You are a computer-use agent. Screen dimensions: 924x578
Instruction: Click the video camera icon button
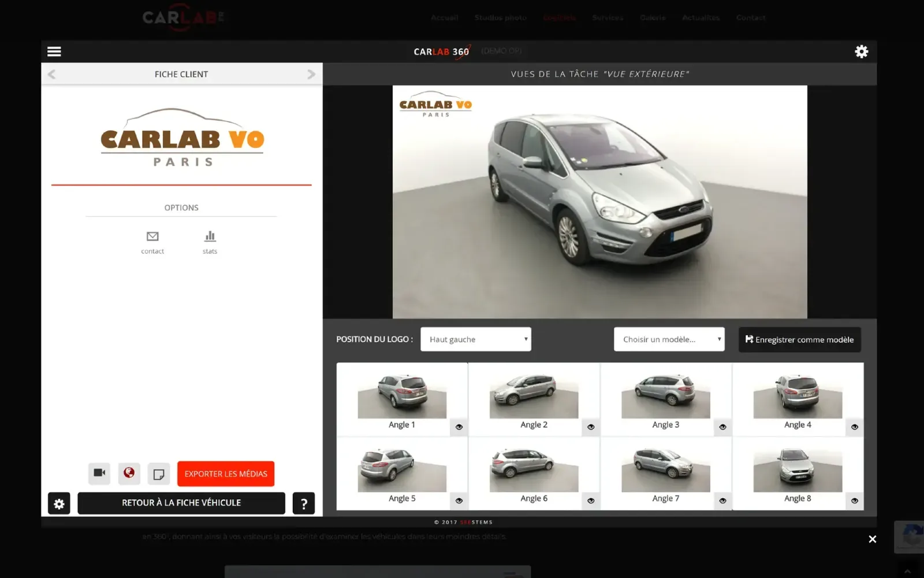coord(99,473)
